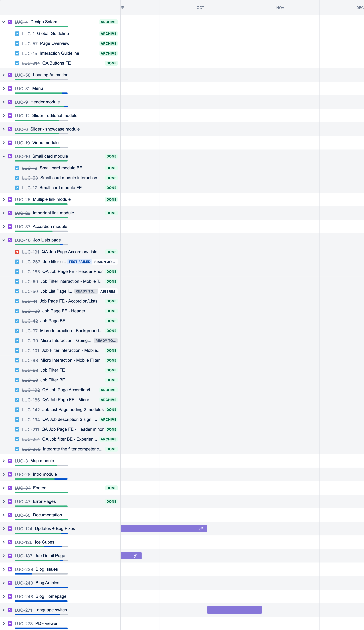Screen dimensions: 364x630
Task: Click the link icon on Job Detail Page bar
Action: [x=135, y=556]
